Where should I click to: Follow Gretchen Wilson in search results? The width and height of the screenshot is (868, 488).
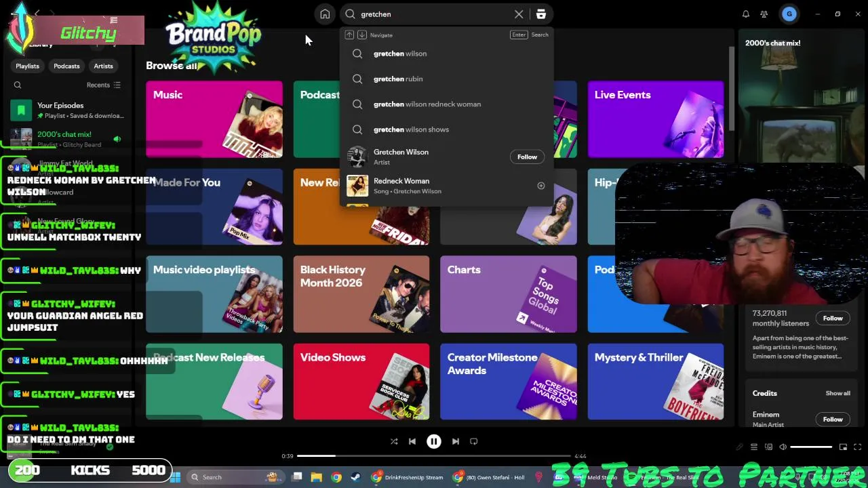(x=527, y=157)
